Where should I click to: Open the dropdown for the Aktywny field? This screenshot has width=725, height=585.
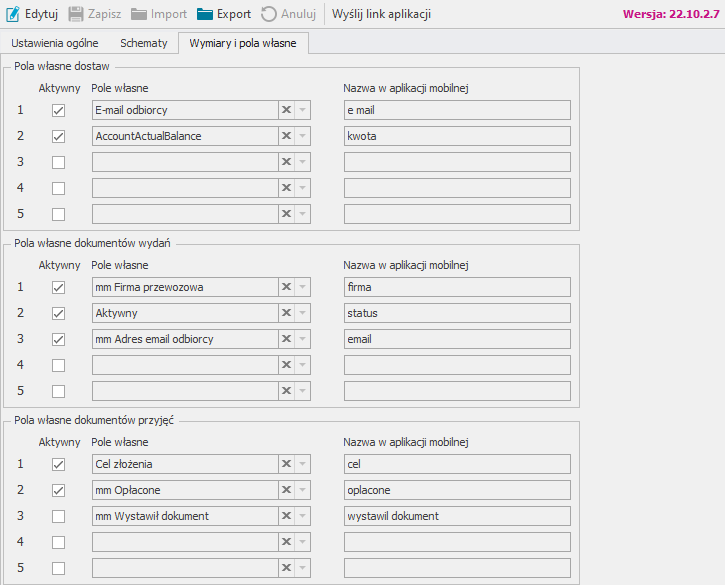(x=303, y=313)
